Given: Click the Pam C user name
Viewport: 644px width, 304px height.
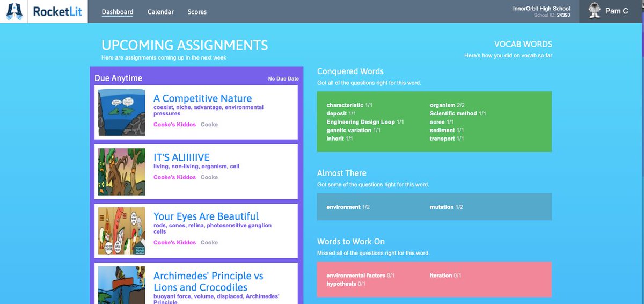Looking at the screenshot, I should click(x=617, y=11).
